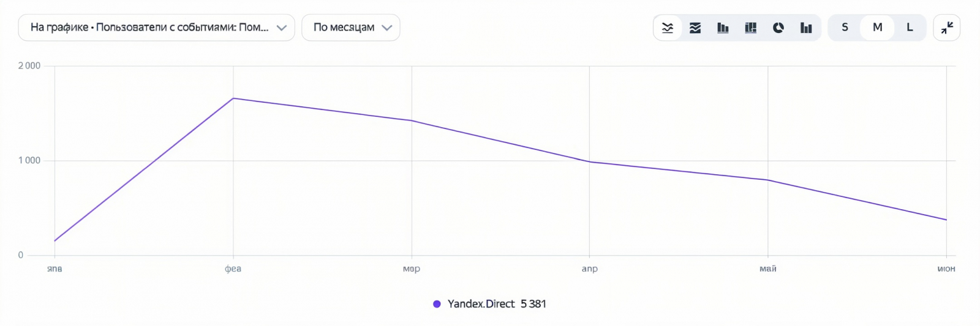Set chart size to S
Viewport: 980px width, 326px height.
click(845, 28)
